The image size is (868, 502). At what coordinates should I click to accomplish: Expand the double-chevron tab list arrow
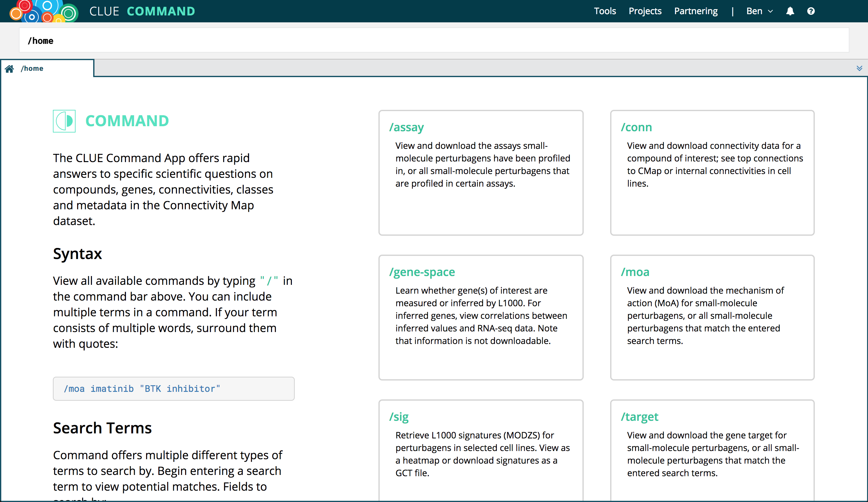click(x=859, y=68)
